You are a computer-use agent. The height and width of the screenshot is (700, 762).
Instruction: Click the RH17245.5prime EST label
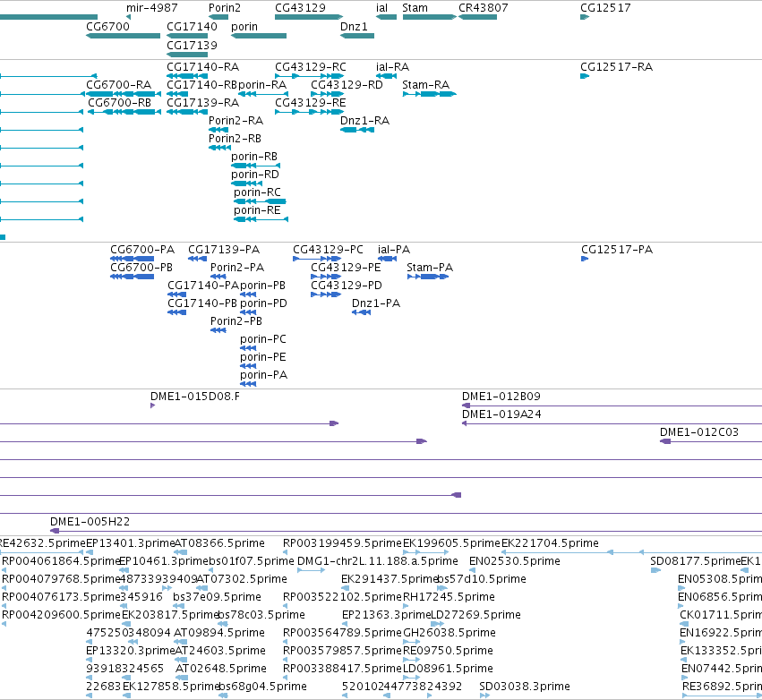pyautogui.click(x=449, y=597)
